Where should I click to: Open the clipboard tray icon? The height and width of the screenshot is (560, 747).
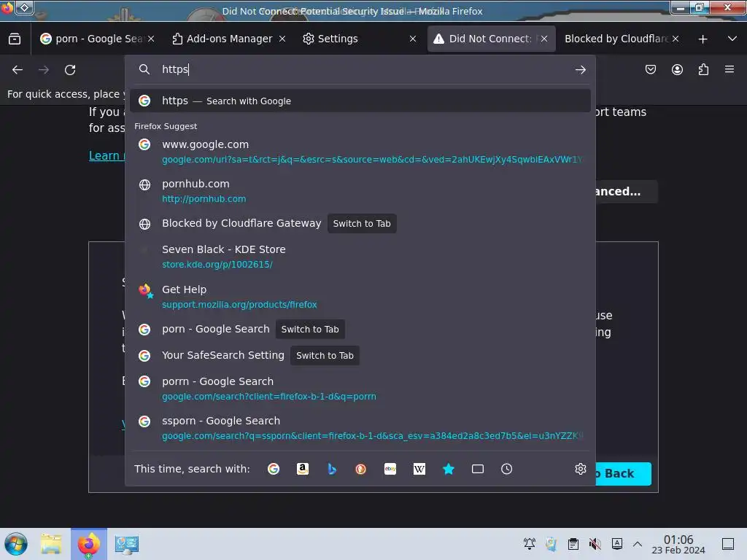pos(573,544)
